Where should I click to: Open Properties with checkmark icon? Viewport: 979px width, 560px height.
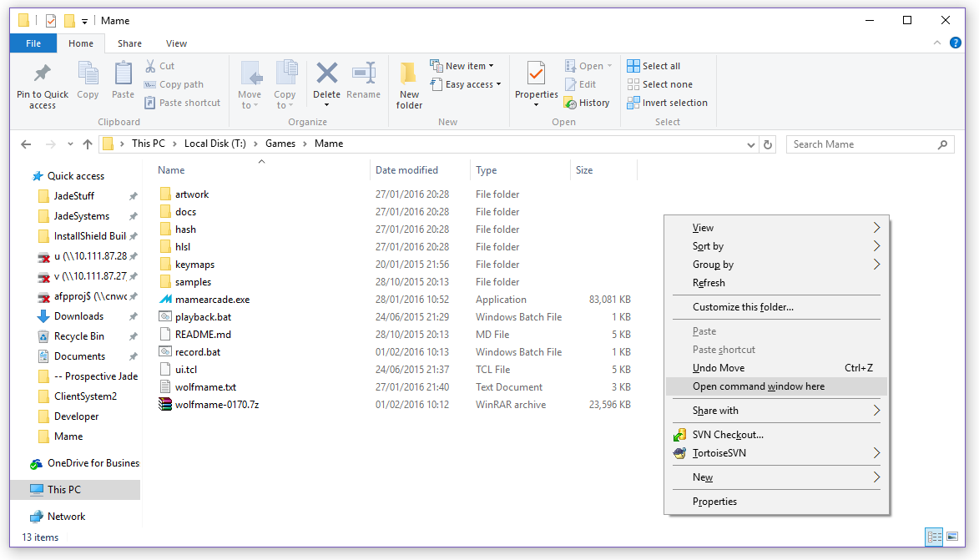point(536,73)
